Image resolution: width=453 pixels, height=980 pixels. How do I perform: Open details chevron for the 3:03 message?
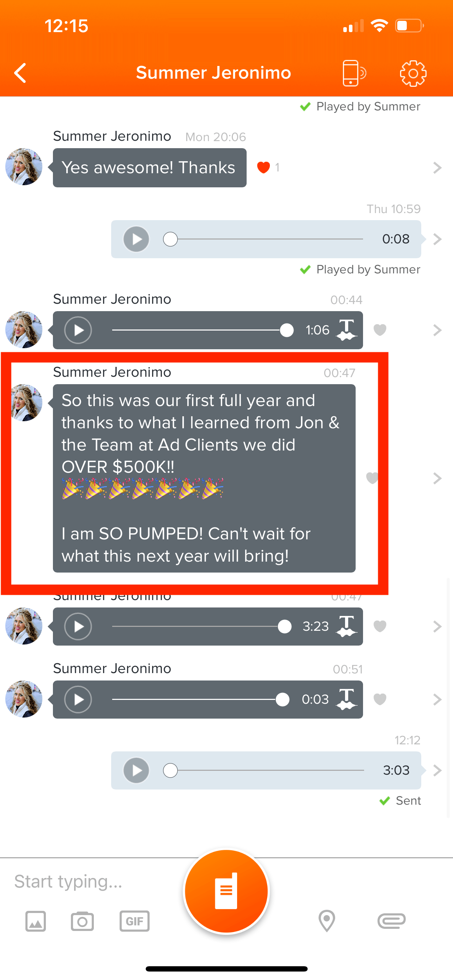pyautogui.click(x=437, y=770)
